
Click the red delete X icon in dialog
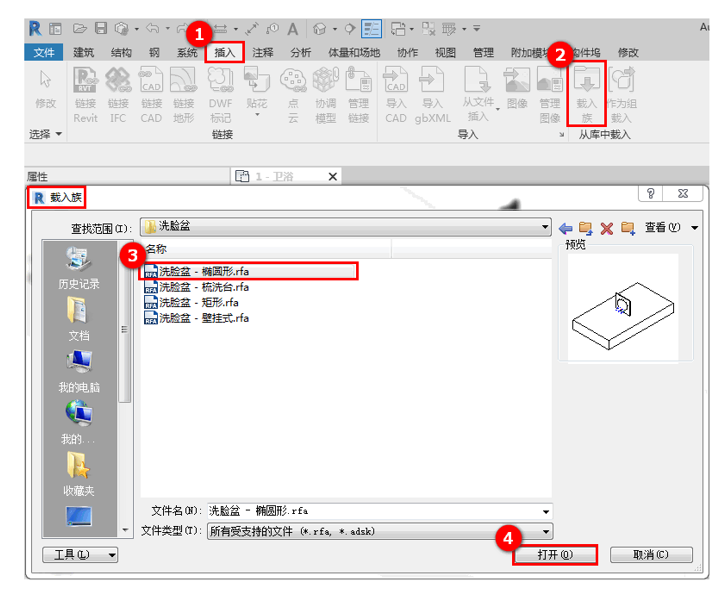pos(607,228)
